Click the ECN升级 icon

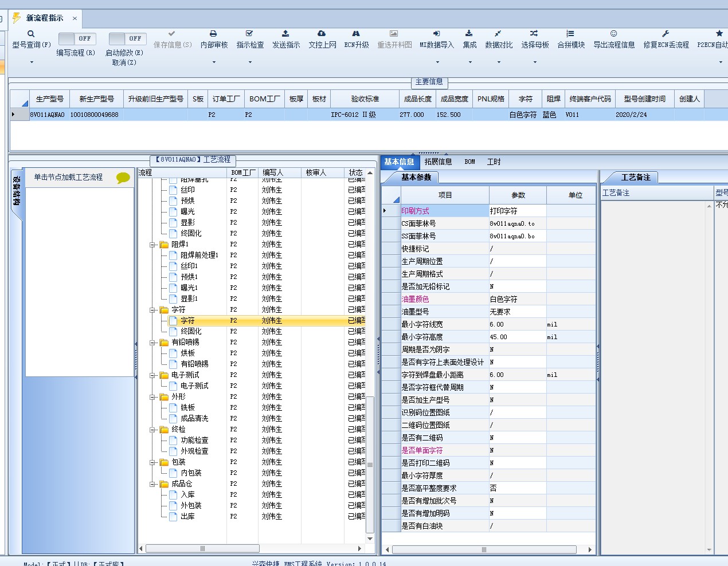[x=356, y=34]
